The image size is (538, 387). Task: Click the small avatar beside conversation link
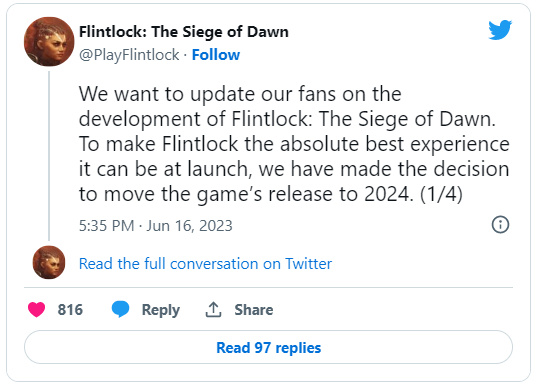pyautogui.click(x=49, y=262)
